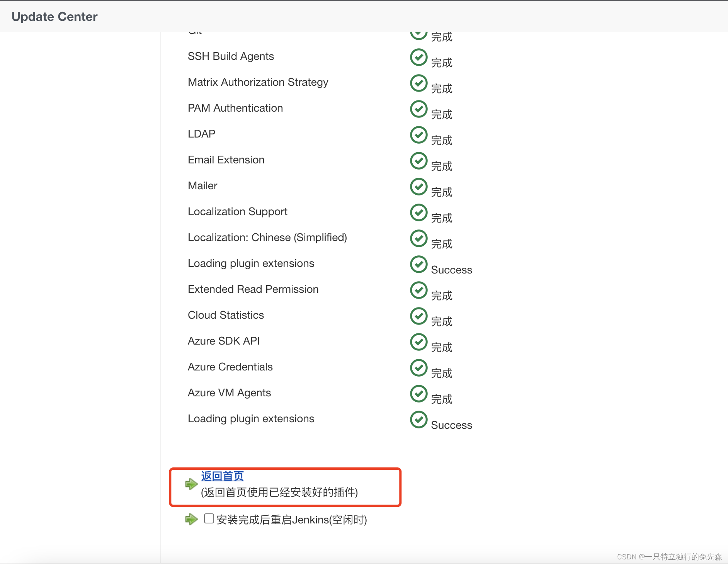
Task: Click the checkmark for Localization: Chinese (Simplified)
Action: 418,238
